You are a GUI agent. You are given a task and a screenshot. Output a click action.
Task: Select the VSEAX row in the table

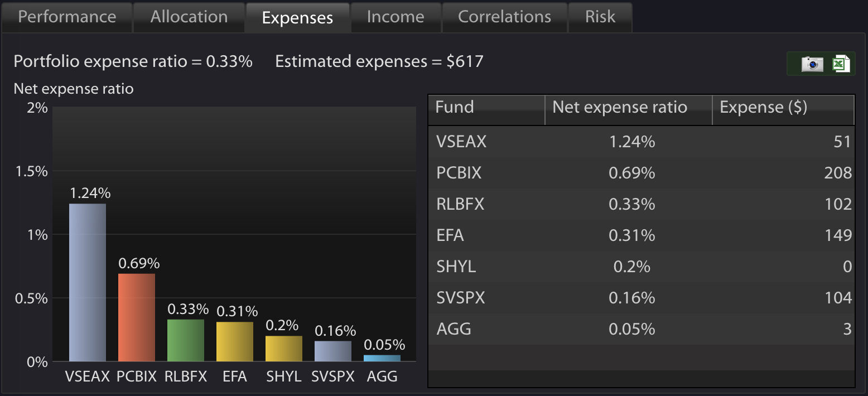(x=642, y=142)
